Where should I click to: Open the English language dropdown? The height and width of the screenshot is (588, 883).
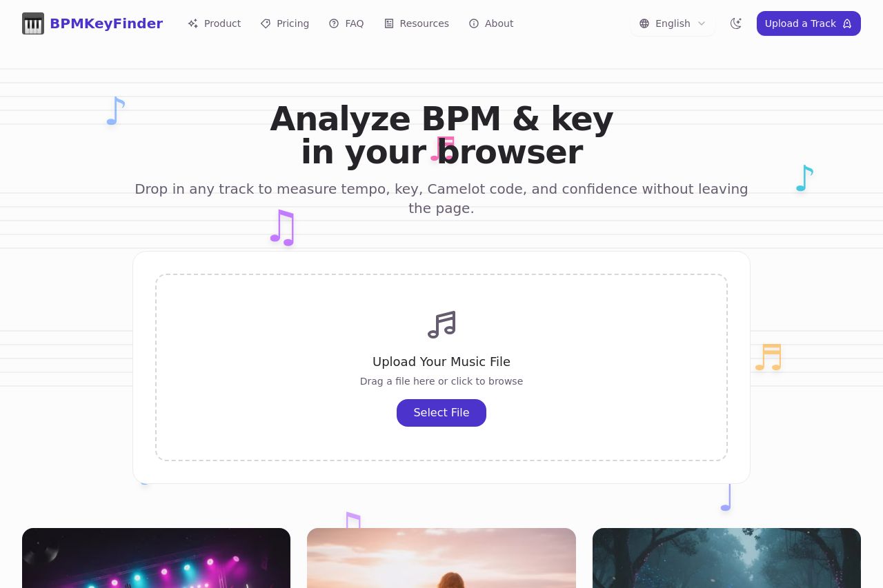673,23
